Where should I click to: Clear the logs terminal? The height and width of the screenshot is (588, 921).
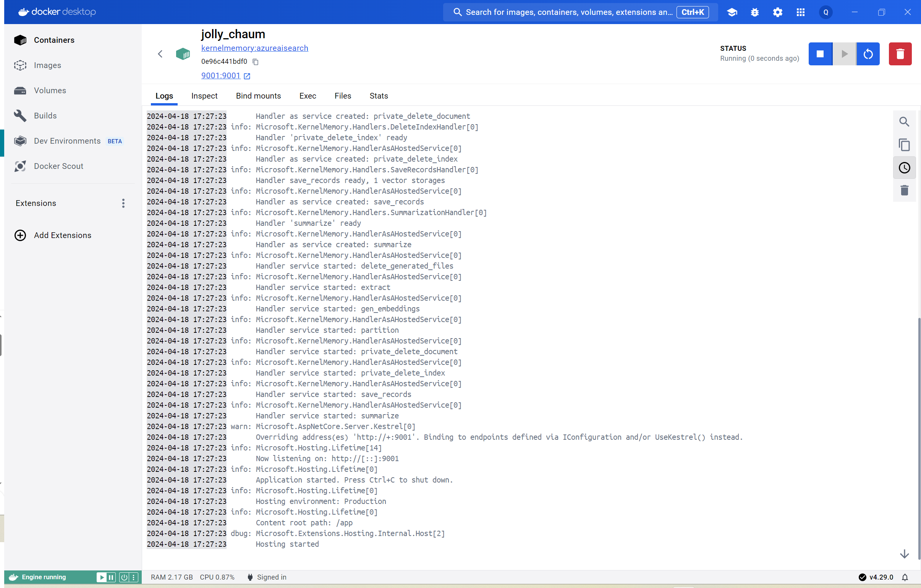click(x=904, y=191)
